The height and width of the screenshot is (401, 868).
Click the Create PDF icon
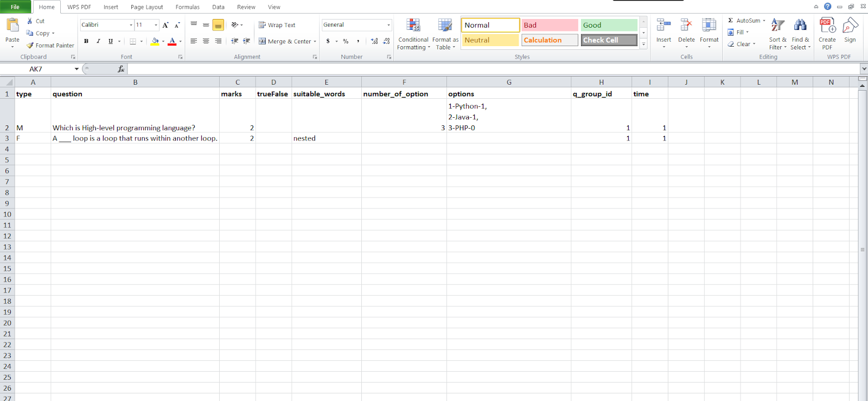(827, 26)
